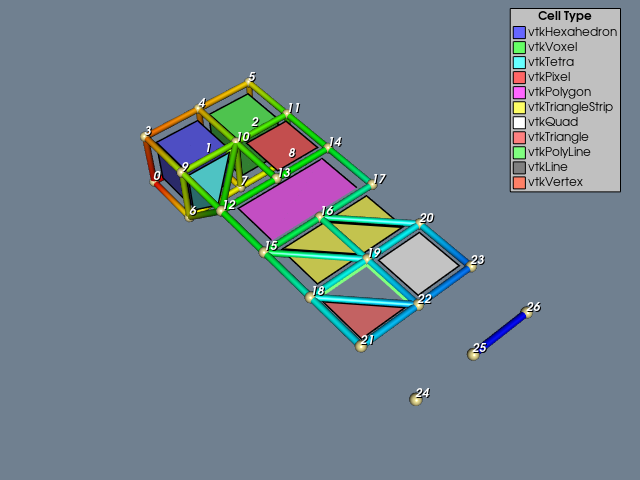The image size is (640, 480).
Task: Select the isolated point sphere labeled 24
Action: click(x=416, y=399)
